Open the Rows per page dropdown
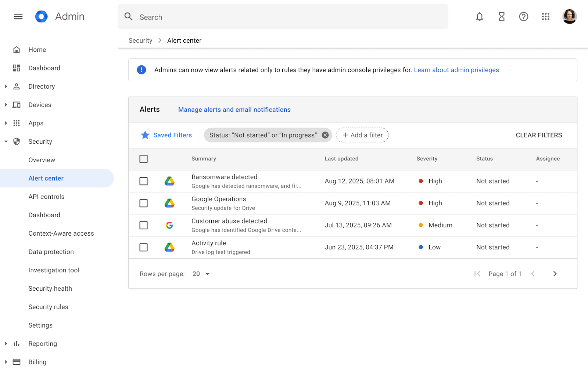This screenshot has width=588, height=372. [201, 273]
